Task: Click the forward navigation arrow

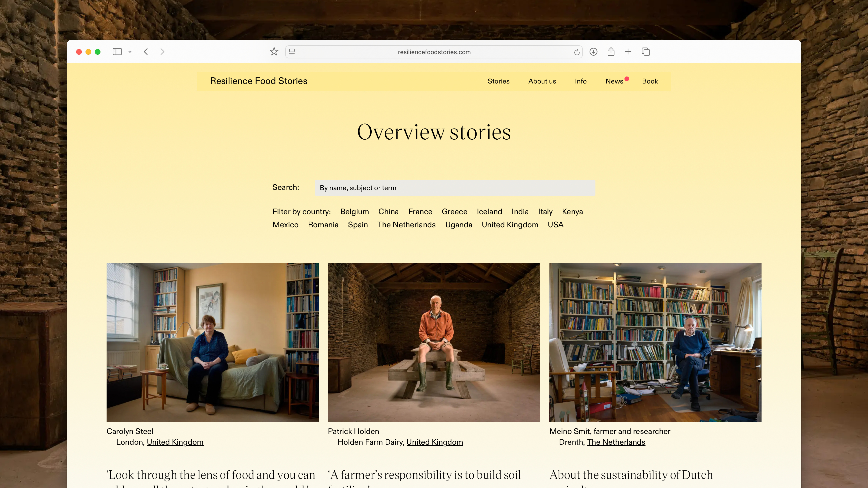Action: pos(162,52)
